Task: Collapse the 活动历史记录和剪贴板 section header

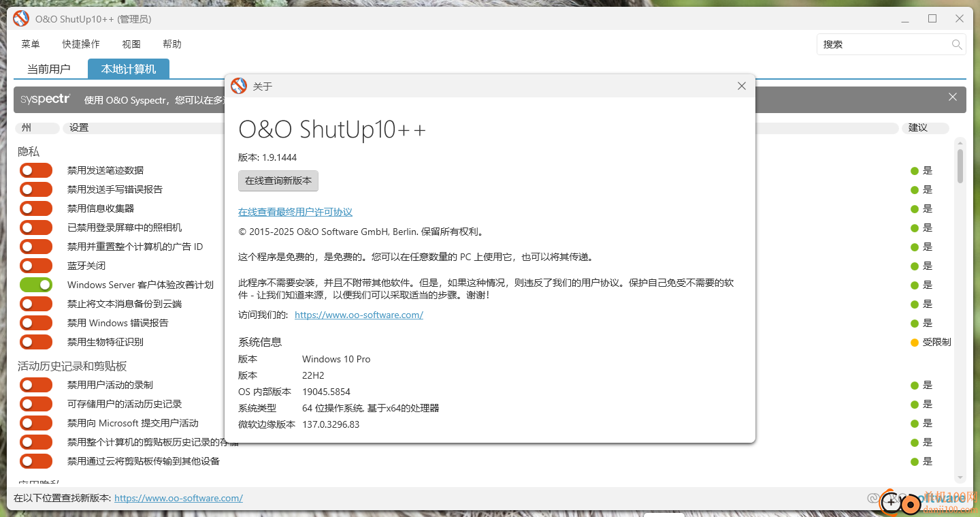Action: tap(72, 366)
